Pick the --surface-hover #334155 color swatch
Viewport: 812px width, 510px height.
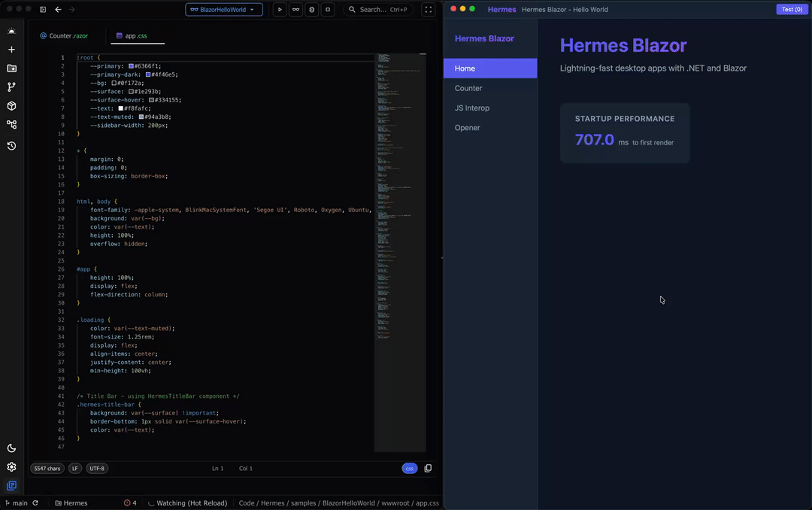point(151,100)
